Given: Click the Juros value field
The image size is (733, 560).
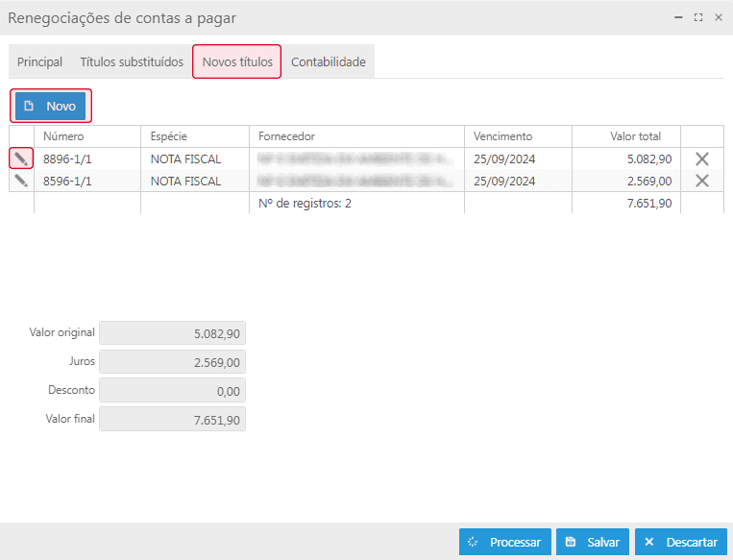Looking at the screenshot, I should coord(173,361).
